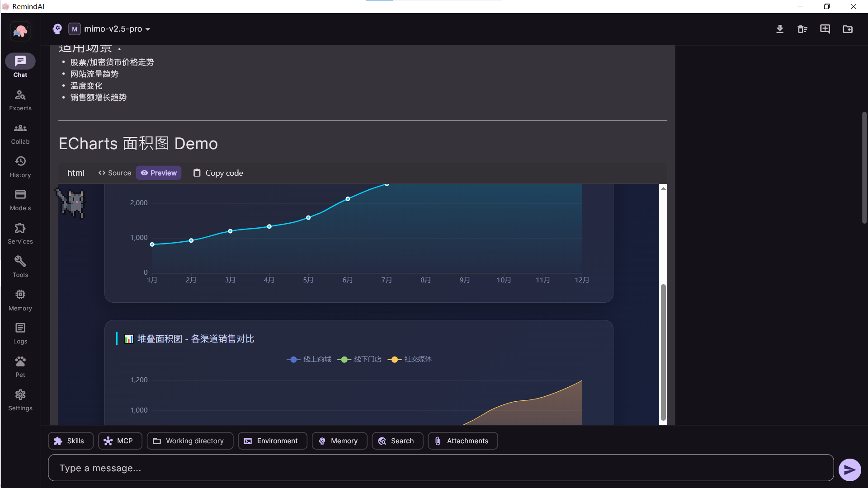Open the Environment option
This screenshot has height=488, width=868.
(273, 441)
